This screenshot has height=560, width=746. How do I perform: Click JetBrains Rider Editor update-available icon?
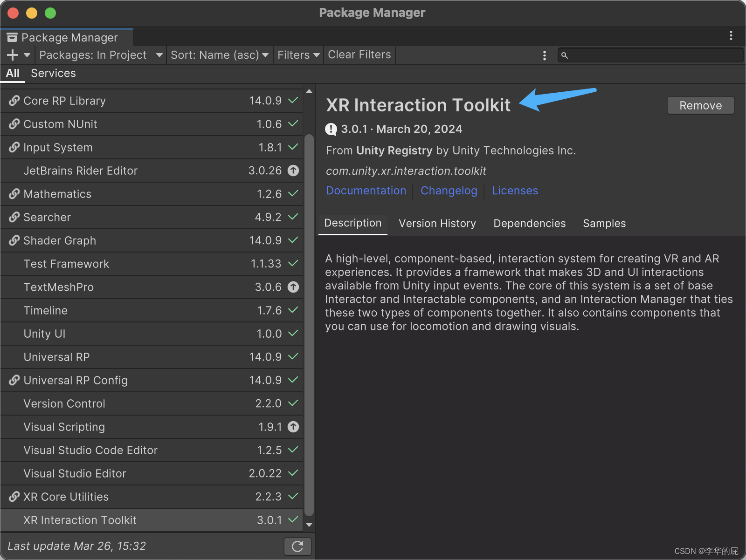(x=293, y=171)
